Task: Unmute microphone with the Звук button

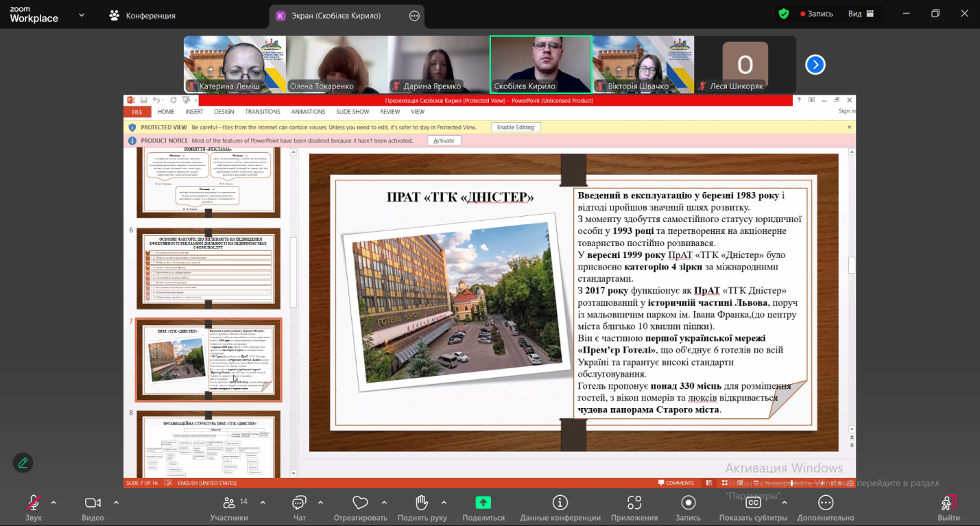Action: click(x=34, y=507)
